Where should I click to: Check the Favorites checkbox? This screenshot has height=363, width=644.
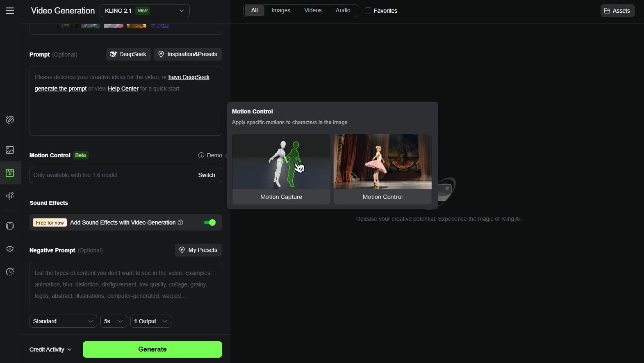click(x=368, y=11)
